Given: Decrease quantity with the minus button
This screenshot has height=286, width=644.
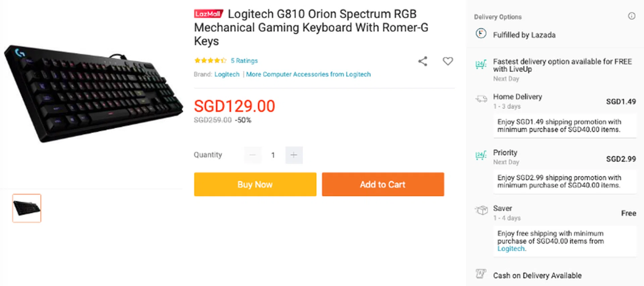Looking at the screenshot, I should tap(253, 155).
